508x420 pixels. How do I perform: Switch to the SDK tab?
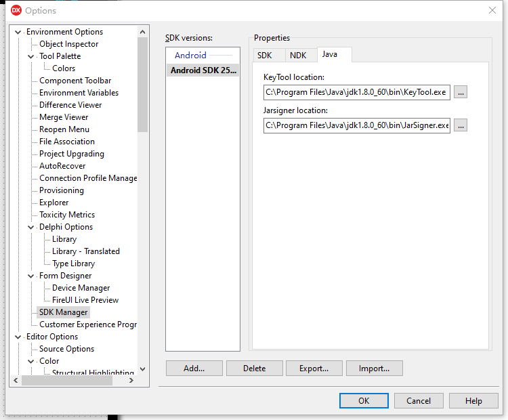coord(269,55)
